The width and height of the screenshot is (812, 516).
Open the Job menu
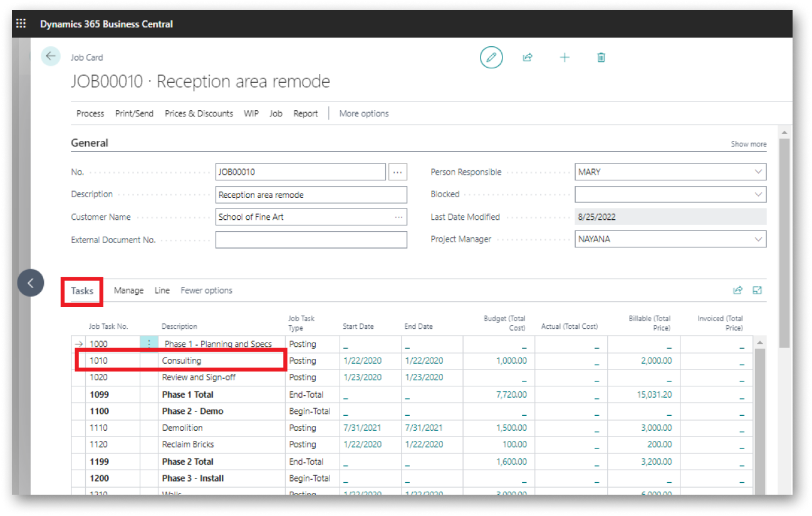(276, 113)
